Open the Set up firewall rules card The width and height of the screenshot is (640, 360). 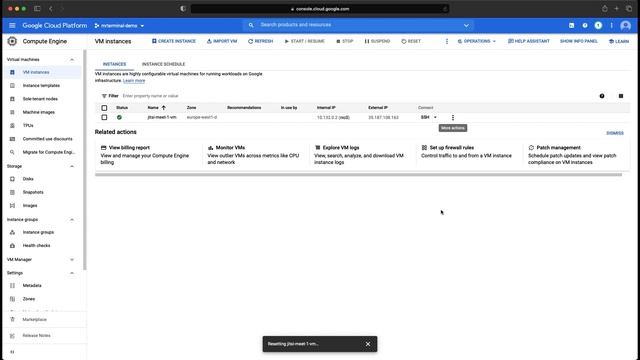tap(469, 155)
